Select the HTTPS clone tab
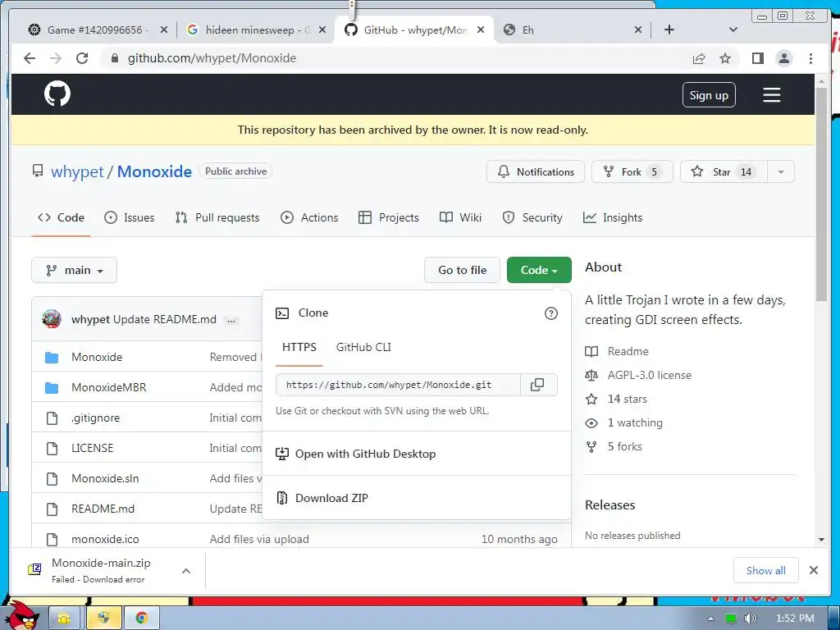Screen dimensions: 840x630 click(x=299, y=347)
